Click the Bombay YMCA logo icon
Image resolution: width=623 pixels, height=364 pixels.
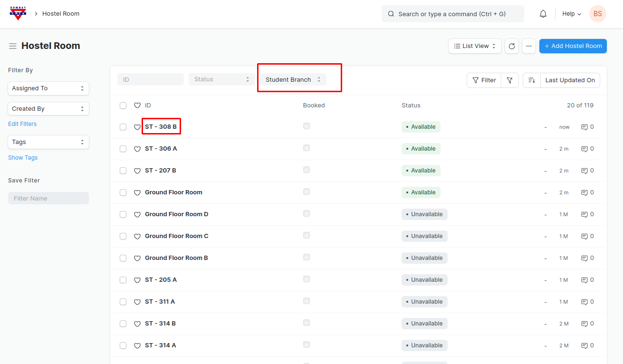18,14
